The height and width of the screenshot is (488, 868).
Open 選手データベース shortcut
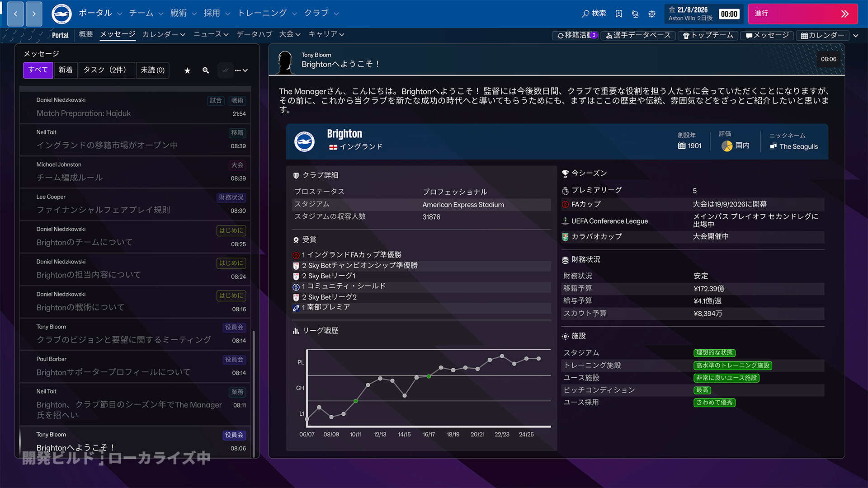(x=638, y=35)
